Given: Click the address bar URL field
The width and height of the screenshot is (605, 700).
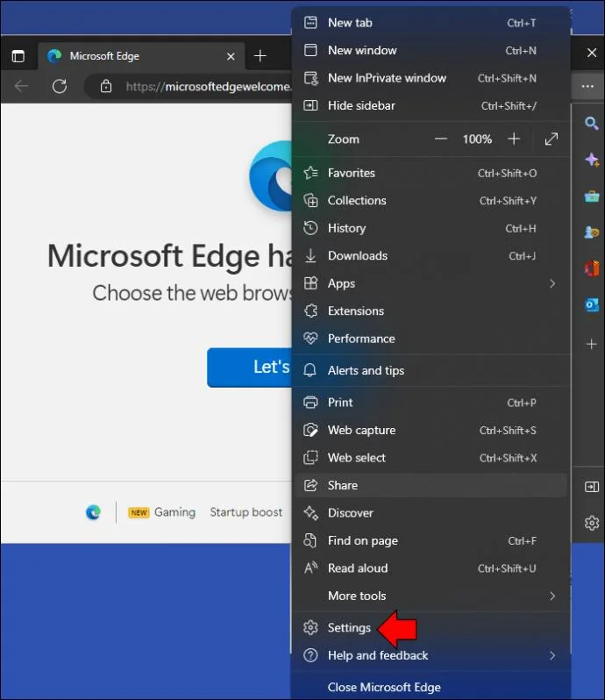Looking at the screenshot, I should click(189, 86).
